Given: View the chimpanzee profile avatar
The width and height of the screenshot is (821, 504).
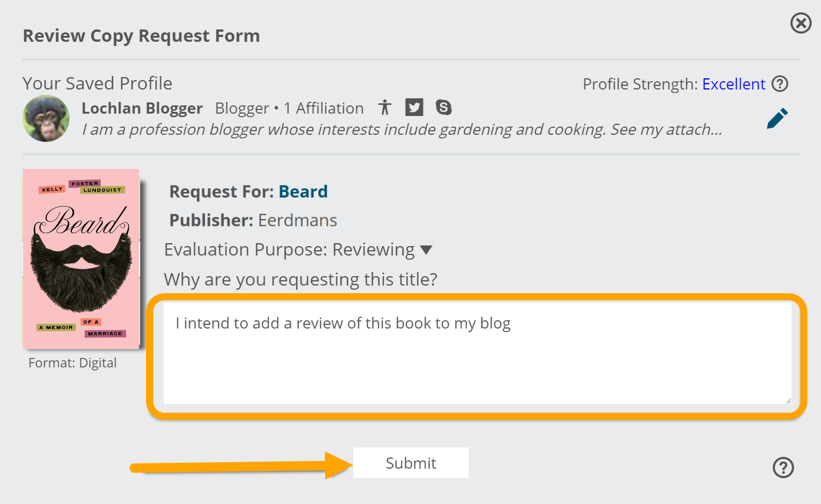Looking at the screenshot, I should click(x=46, y=118).
